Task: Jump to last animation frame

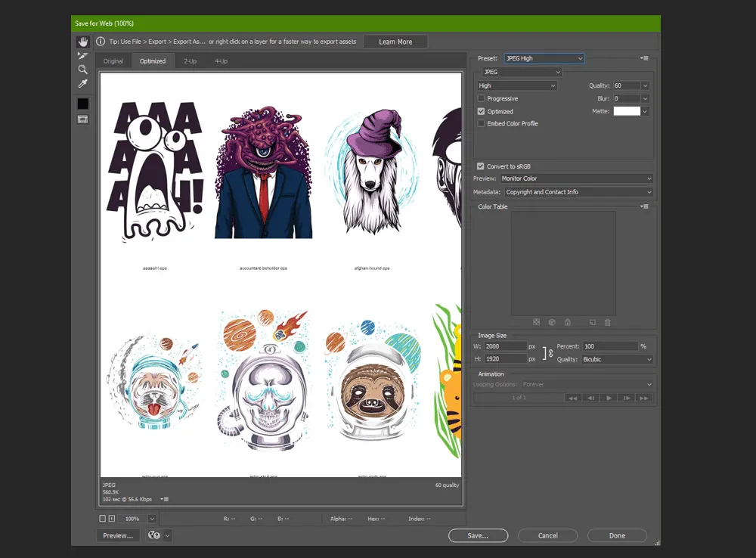Action: [x=644, y=398]
